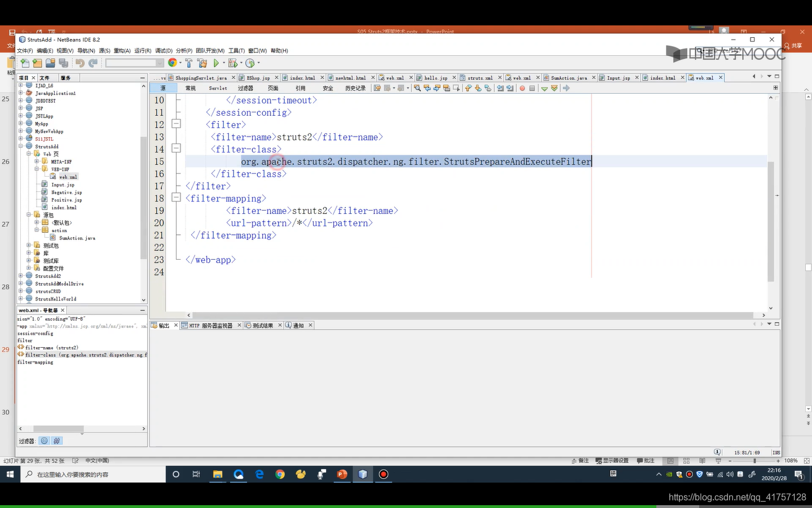Open project configuration combo box
This screenshot has height=508, width=812.
pyautogui.click(x=134, y=63)
